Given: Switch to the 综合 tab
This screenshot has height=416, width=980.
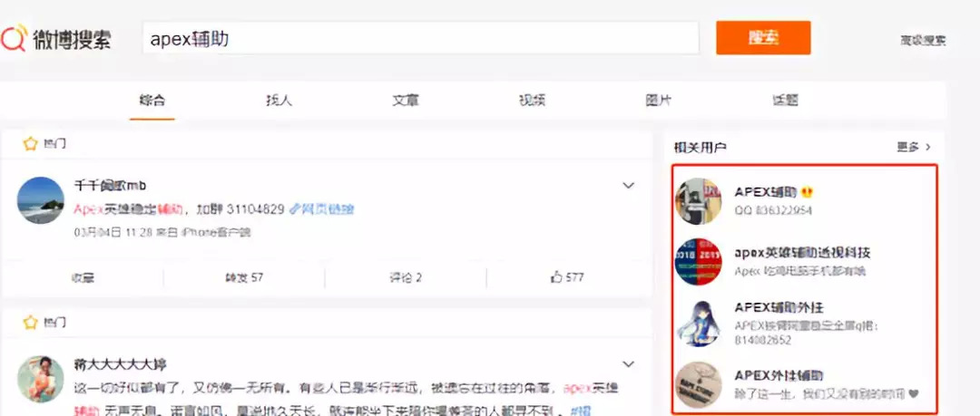Looking at the screenshot, I should (x=152, y=100).
